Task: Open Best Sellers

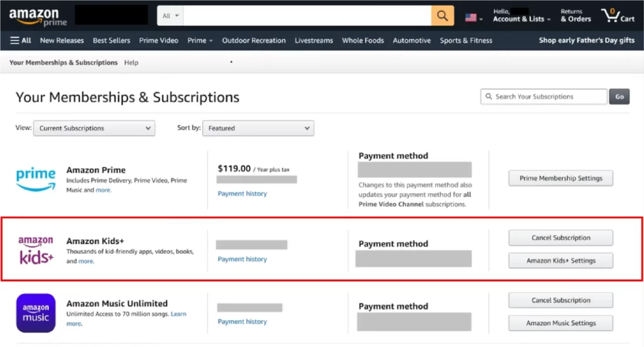Action: click(111, 40)
